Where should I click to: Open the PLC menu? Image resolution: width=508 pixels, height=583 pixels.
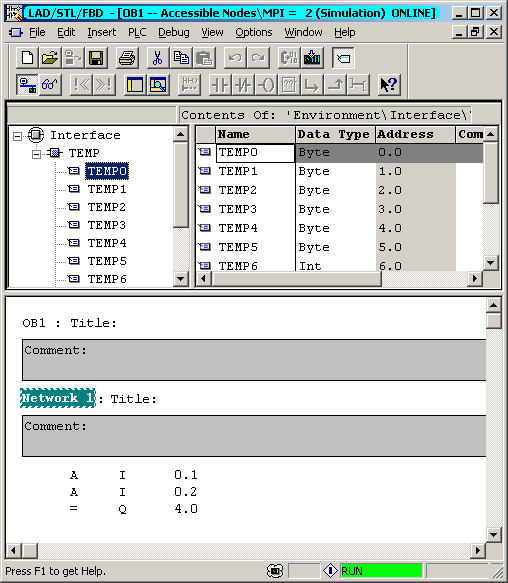tap(137, 32)
